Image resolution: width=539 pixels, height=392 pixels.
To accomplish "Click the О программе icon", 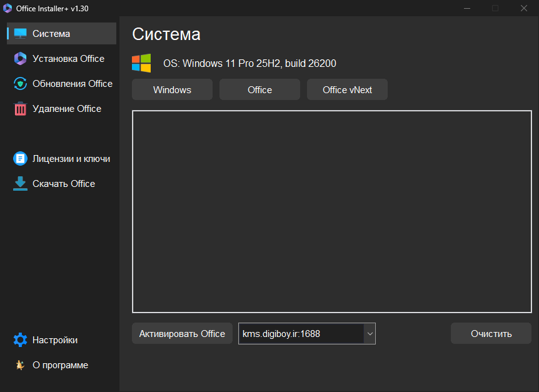I will tap(21, 365).
